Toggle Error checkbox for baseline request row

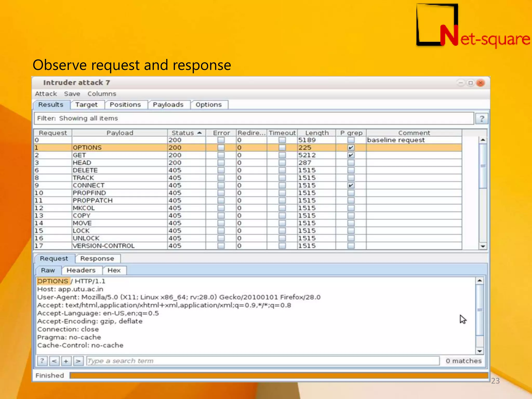click(221, 140)
